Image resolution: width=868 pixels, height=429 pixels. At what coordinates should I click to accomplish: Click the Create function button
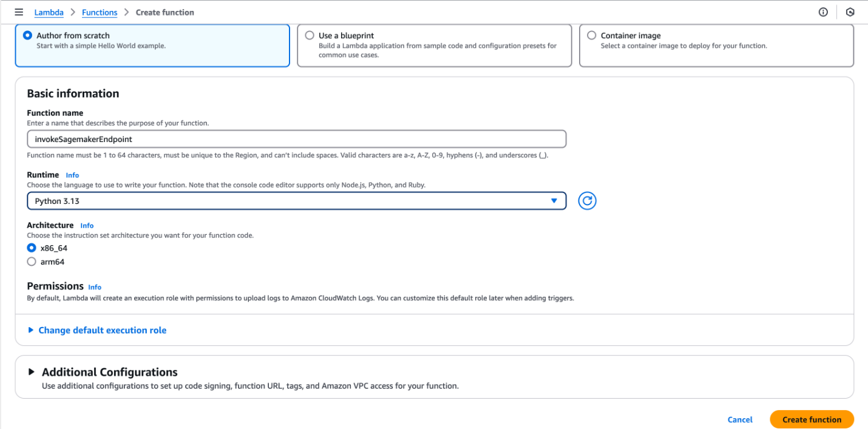click(812, 419)
